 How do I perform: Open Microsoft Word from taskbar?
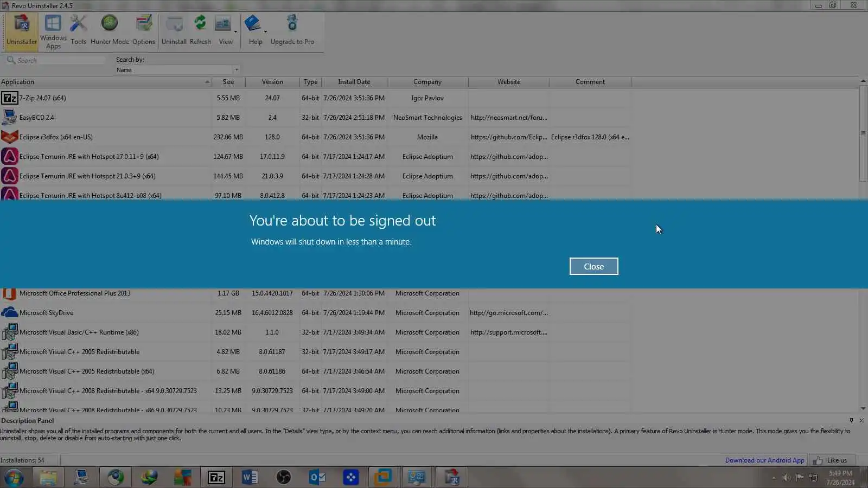[x=250, y=477]
